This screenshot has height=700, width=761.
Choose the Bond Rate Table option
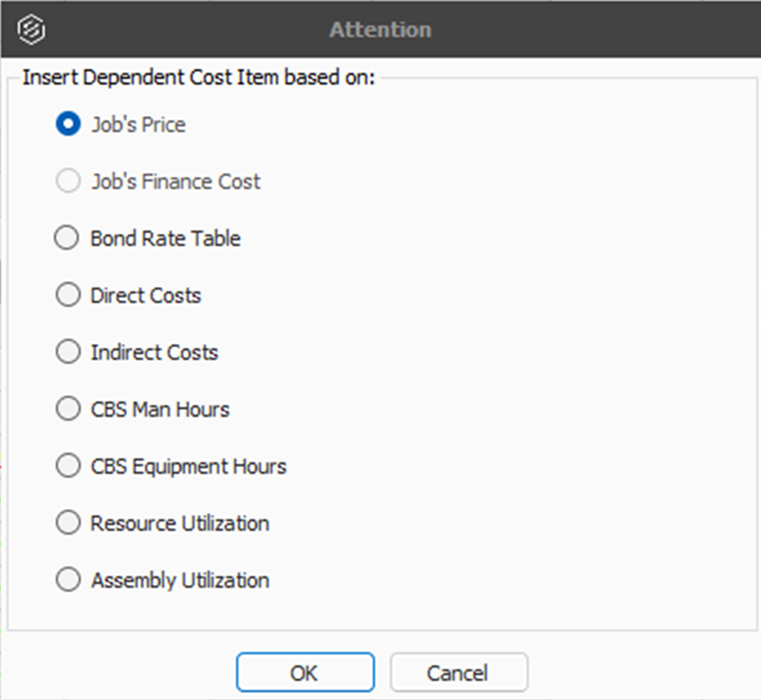tap(68, 238)
